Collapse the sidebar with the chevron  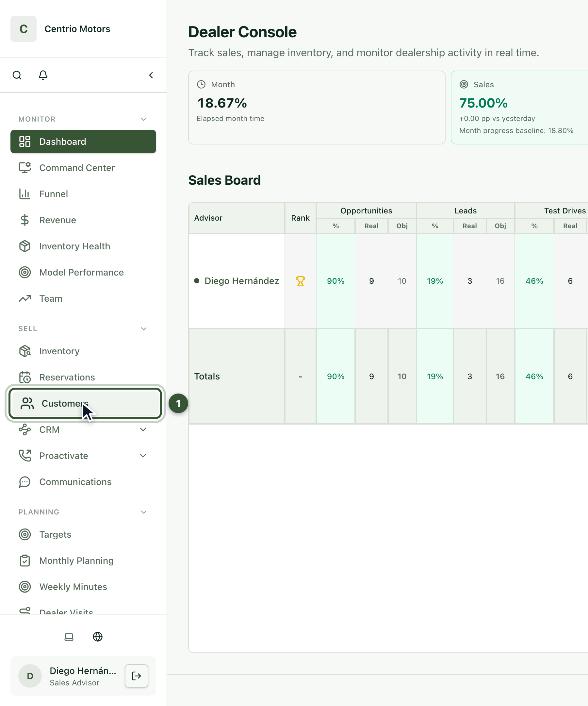151,75
